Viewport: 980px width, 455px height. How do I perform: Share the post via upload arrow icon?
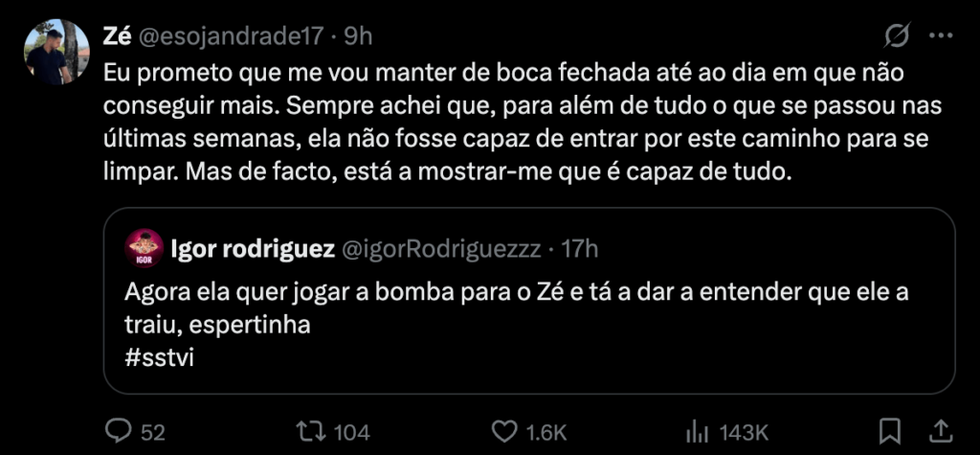[940, 430]
